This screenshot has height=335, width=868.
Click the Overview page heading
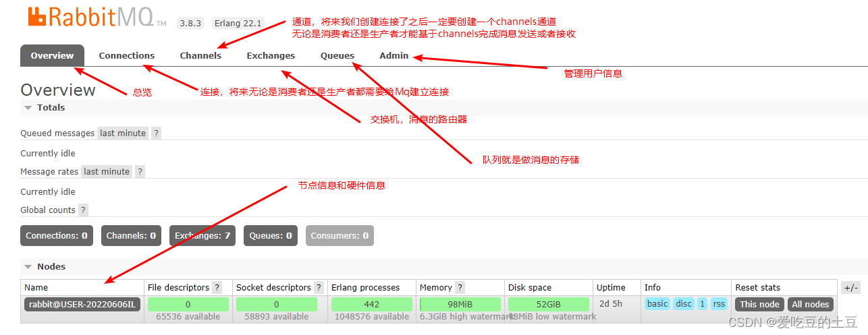[58, 90]
